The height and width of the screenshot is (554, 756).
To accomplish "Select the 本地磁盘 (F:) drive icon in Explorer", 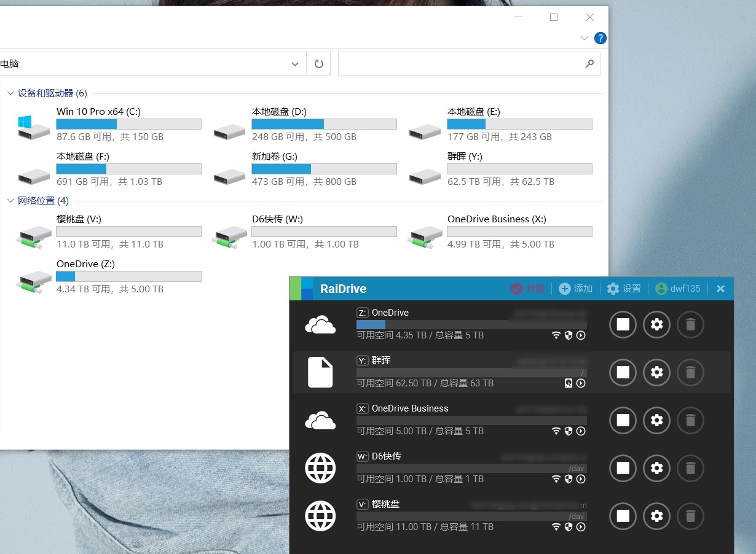I will [34, 176].
